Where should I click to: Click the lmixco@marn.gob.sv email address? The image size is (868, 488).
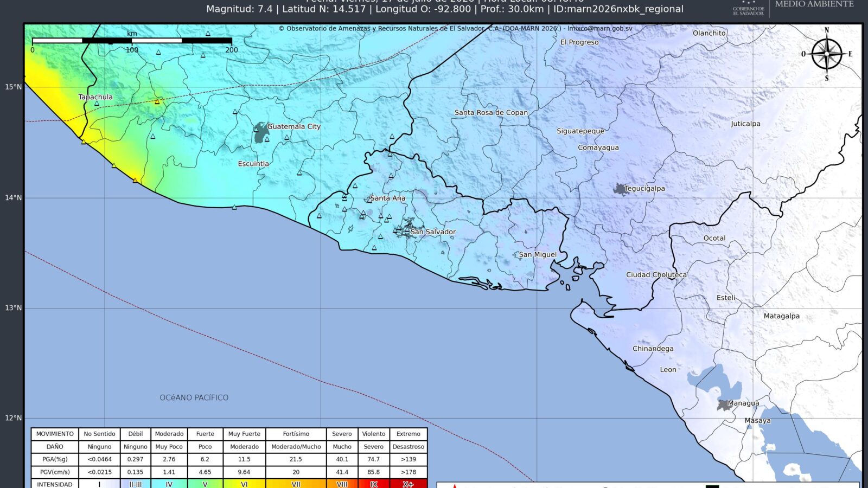coord(599,29)
